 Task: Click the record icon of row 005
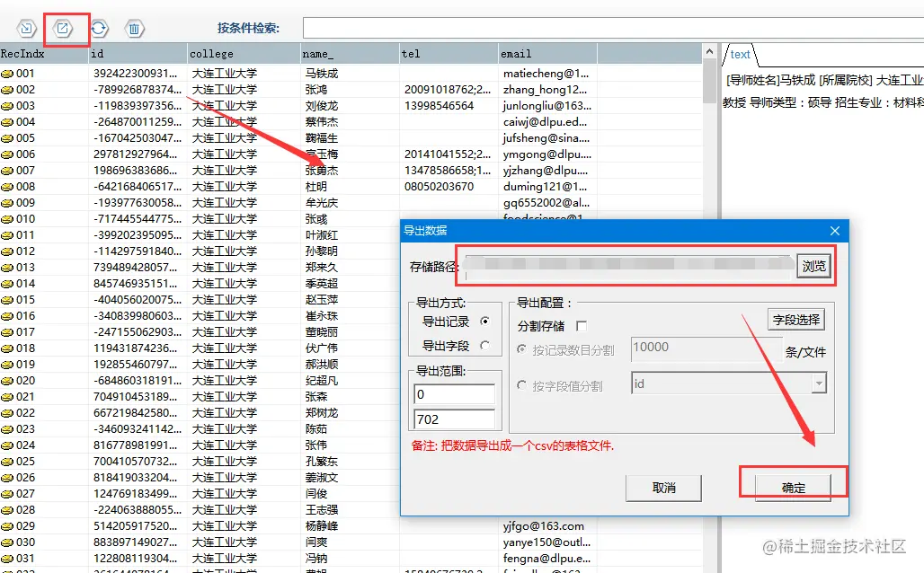(x=7, y=138)
